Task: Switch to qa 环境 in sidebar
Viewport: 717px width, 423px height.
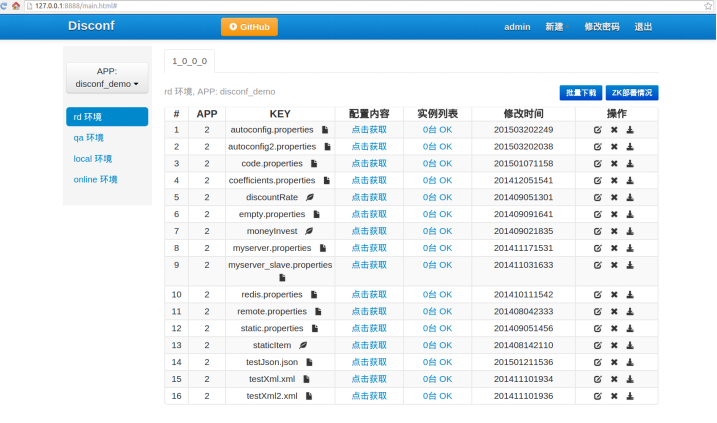Action: (x=89, y=138)
